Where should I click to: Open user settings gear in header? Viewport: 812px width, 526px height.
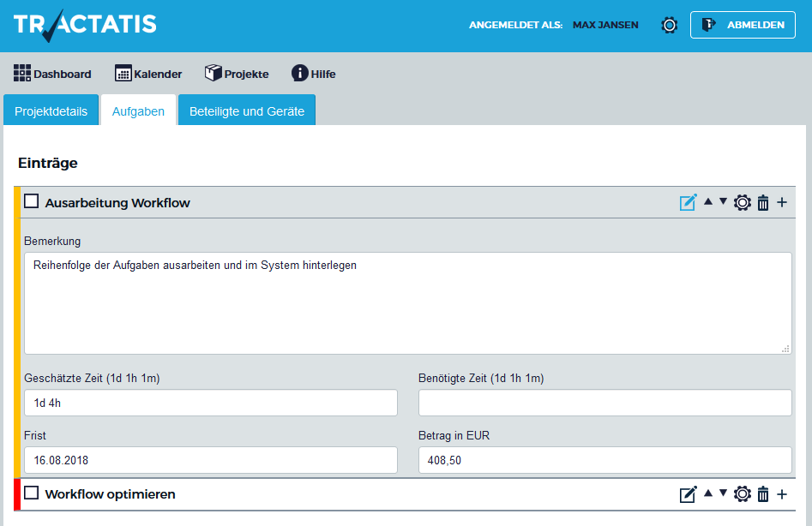point(669,25)
